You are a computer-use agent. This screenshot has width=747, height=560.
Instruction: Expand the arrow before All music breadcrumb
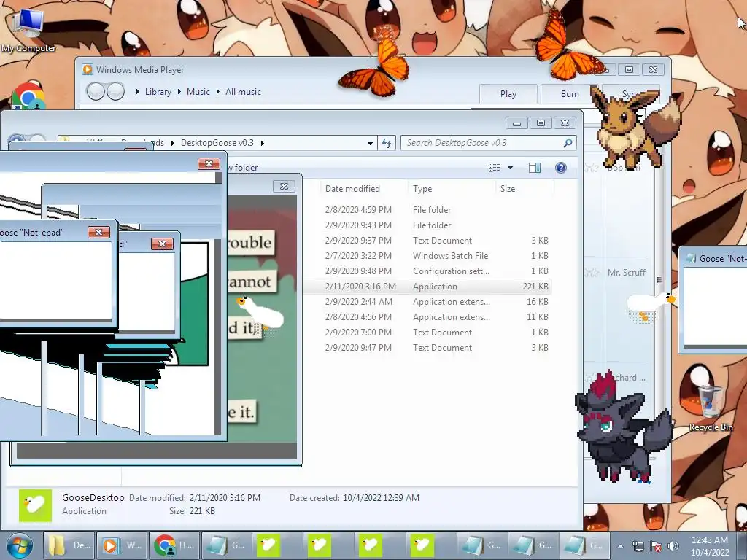coord(217,91)
